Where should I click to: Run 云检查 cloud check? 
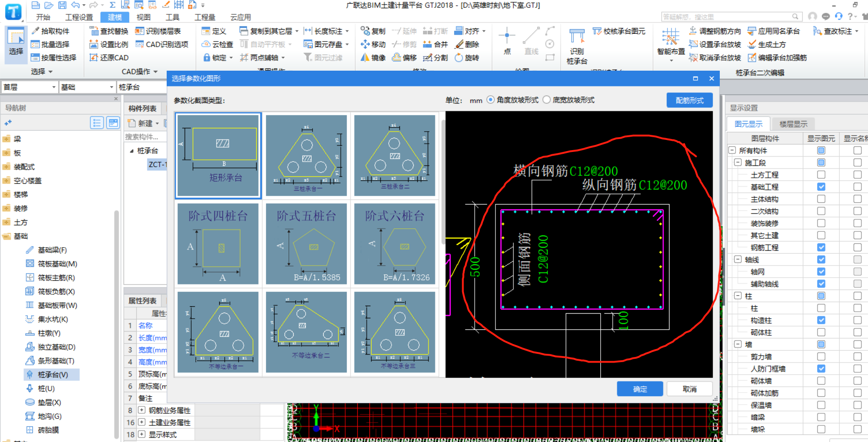pos(217,44)
